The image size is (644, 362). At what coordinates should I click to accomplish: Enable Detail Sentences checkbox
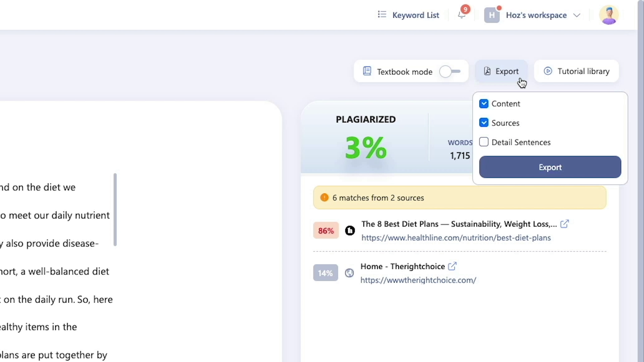tap(484, 142)
